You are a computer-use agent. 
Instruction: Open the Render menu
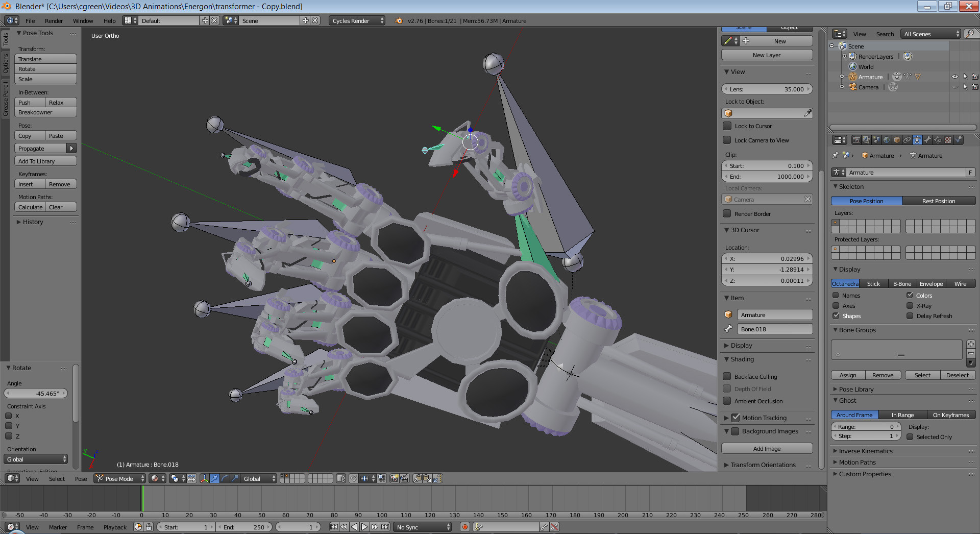click(54, 20)
